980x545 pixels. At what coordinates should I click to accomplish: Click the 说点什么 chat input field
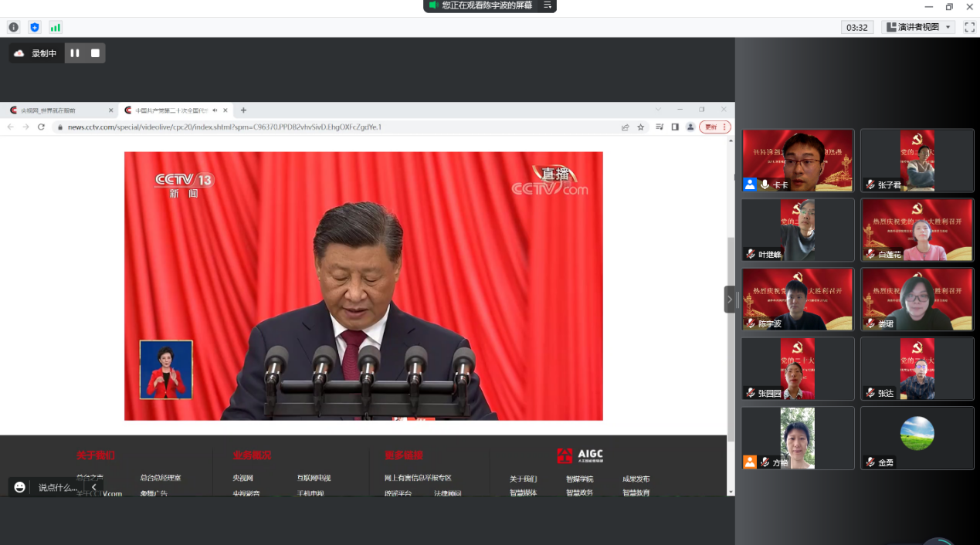[x=54, y=486]
